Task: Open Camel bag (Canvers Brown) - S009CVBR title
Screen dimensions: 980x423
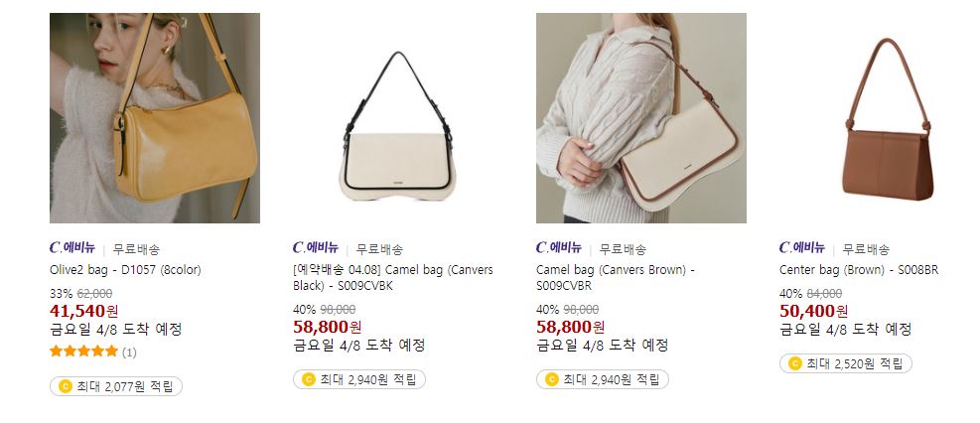Action: [616, 278]
